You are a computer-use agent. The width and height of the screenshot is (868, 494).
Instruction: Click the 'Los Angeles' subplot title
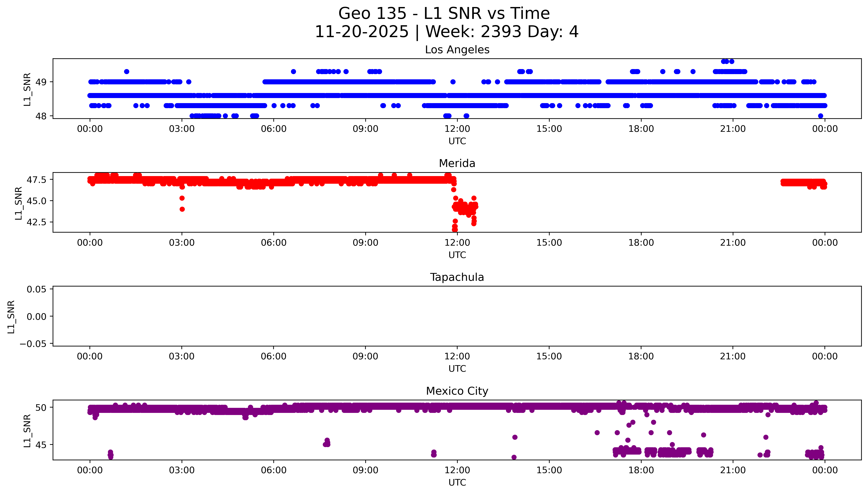[x=457, y=50]
